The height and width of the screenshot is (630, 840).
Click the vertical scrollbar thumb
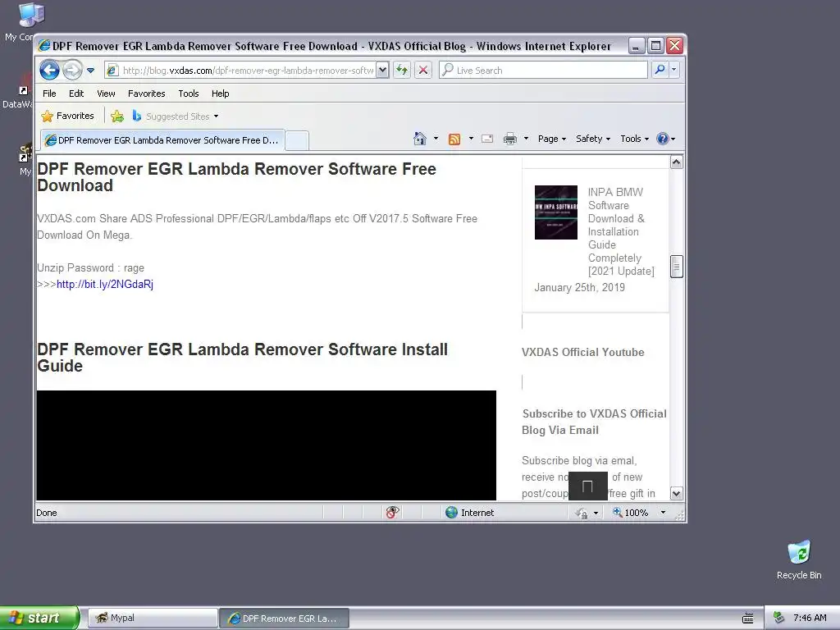coord(677,267)
